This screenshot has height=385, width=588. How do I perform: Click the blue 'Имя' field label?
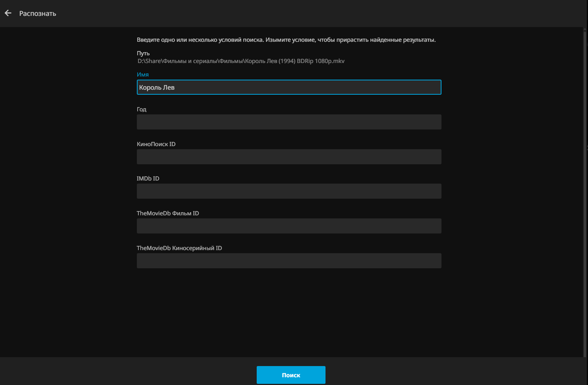click(x=143, y=75)
